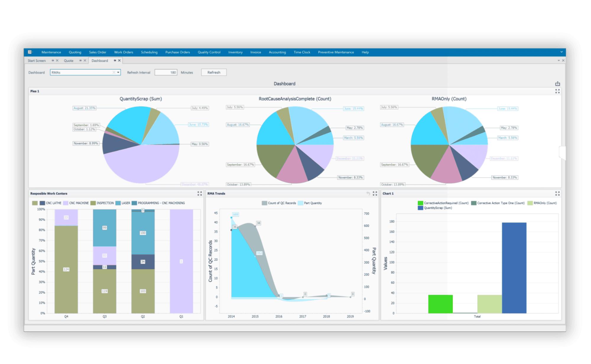Screen dimensions: 591x364
Task: Toggle the Part Quantity series in RMA Trends legend
Action: (312, 203)
